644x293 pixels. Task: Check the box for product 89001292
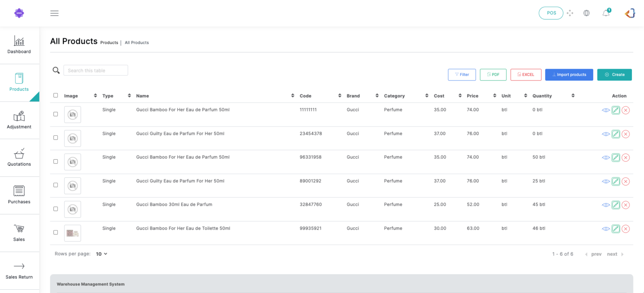pos(56,185)
